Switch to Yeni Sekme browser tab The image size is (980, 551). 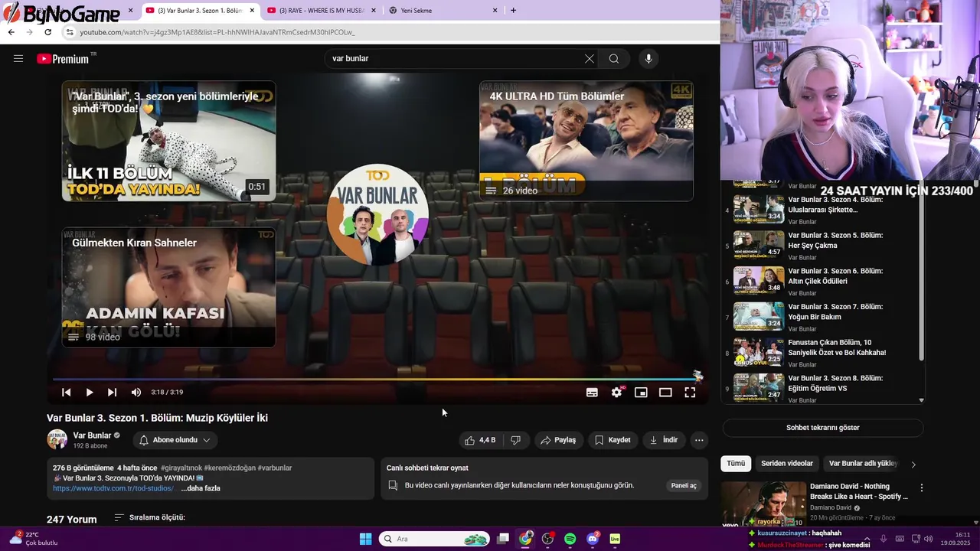(x=443, y=11)
